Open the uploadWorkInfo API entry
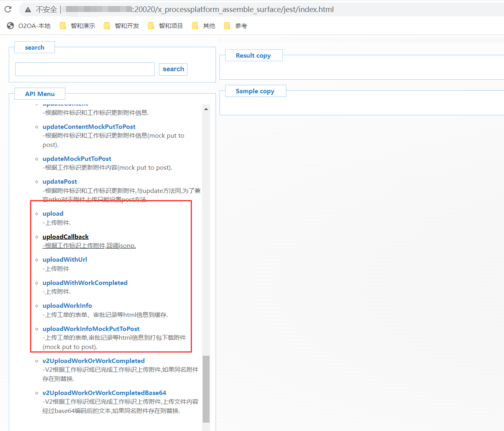 (67, 306)
